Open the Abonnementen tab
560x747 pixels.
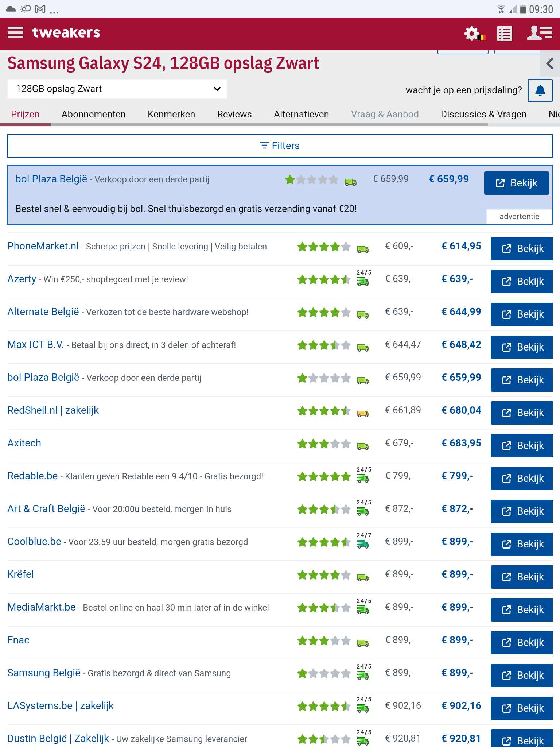click(x=93, y=114)
